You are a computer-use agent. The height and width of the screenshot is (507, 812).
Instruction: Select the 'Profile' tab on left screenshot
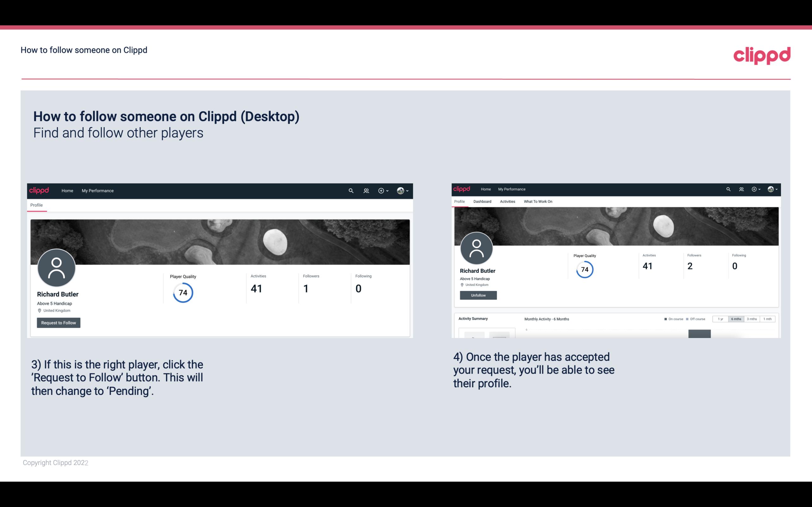tap(36, 205)
